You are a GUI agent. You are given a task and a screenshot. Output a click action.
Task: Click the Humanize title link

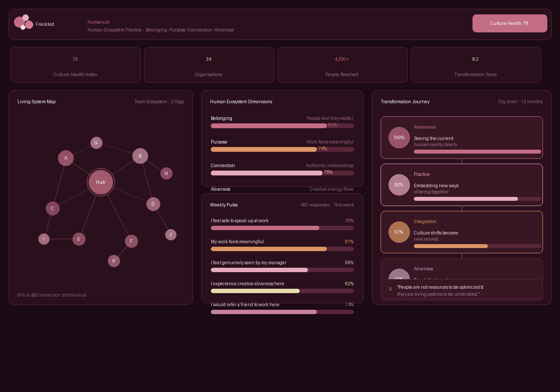(98, 22)
